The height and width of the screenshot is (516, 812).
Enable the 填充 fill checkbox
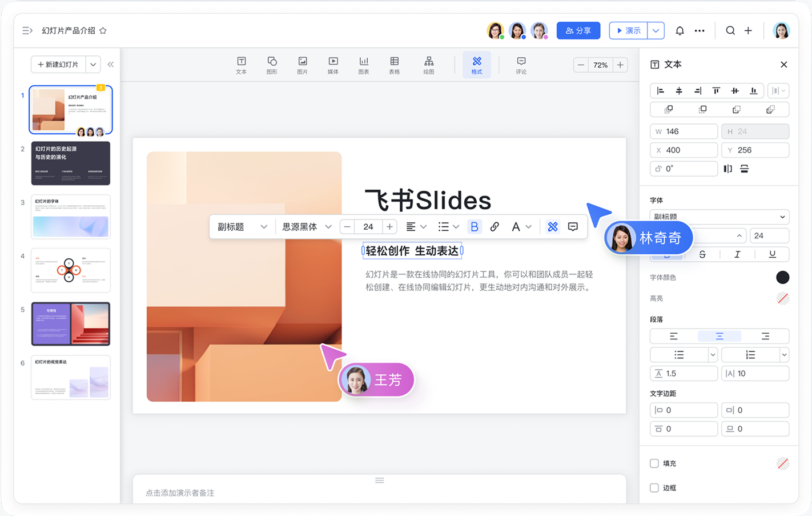tap(654, 463)
